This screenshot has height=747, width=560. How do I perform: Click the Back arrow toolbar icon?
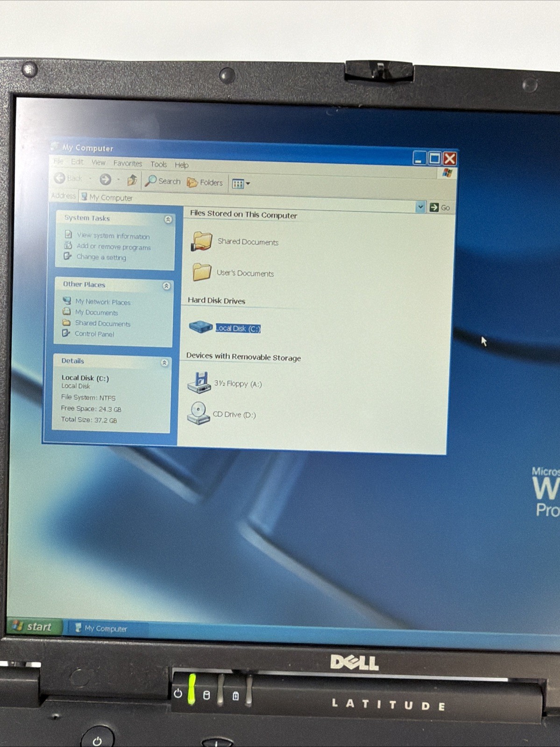pos(60,178)
